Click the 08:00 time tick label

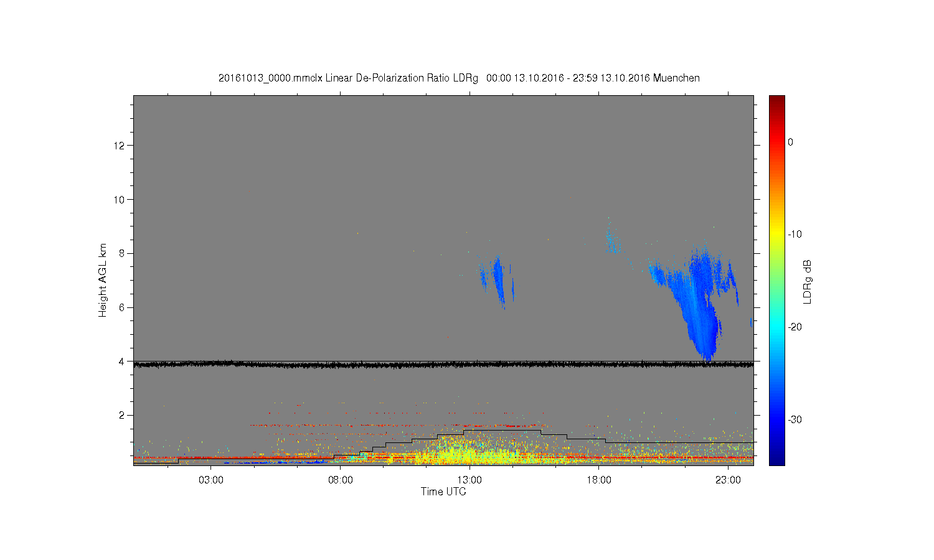pos(340,480)
